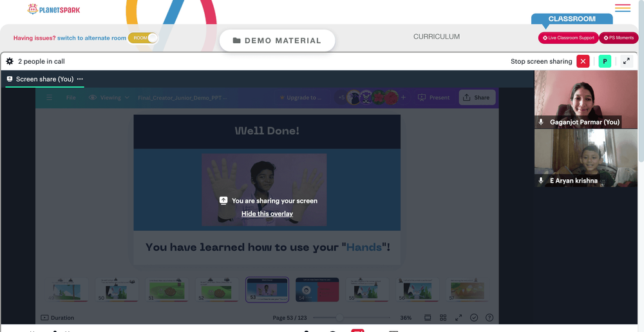Add collaborator with plus icon

(403, 97)
